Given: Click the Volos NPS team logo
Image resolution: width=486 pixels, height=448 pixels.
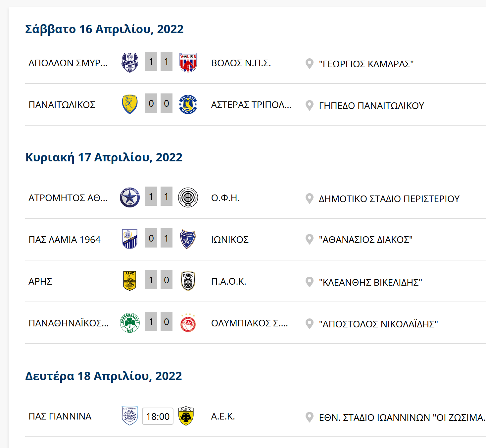Looking at the screenshot, I should click(188, 62).
